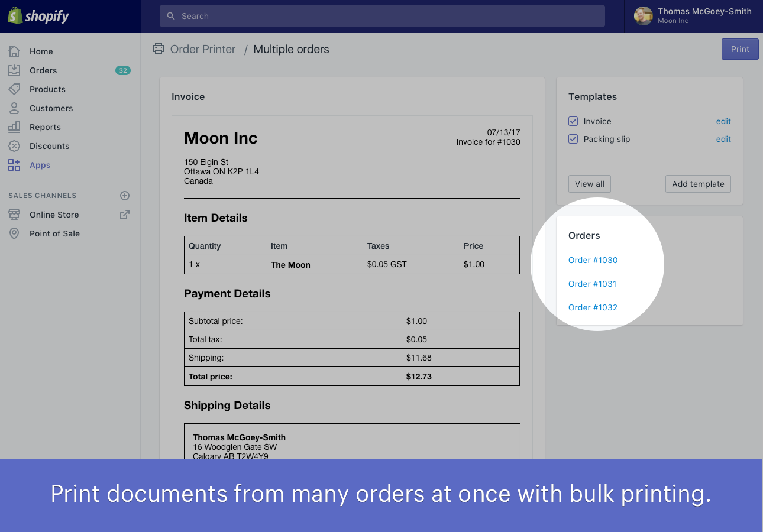Open Order #1032 link

click(593, 307)
